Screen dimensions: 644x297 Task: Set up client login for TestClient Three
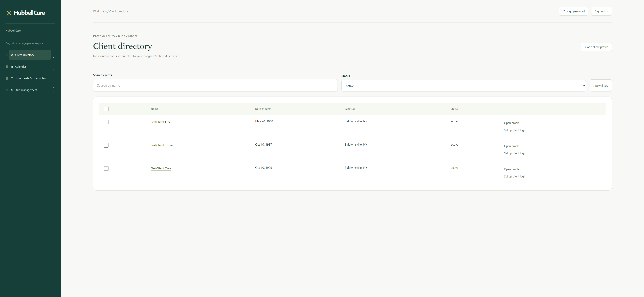pyautogui.click(x=515, y=153)
